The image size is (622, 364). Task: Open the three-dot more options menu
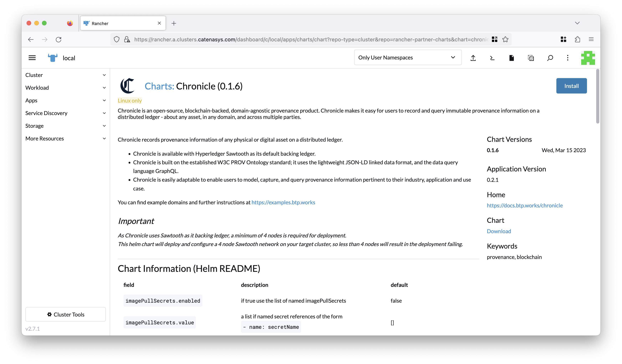[x=568, y=58]
